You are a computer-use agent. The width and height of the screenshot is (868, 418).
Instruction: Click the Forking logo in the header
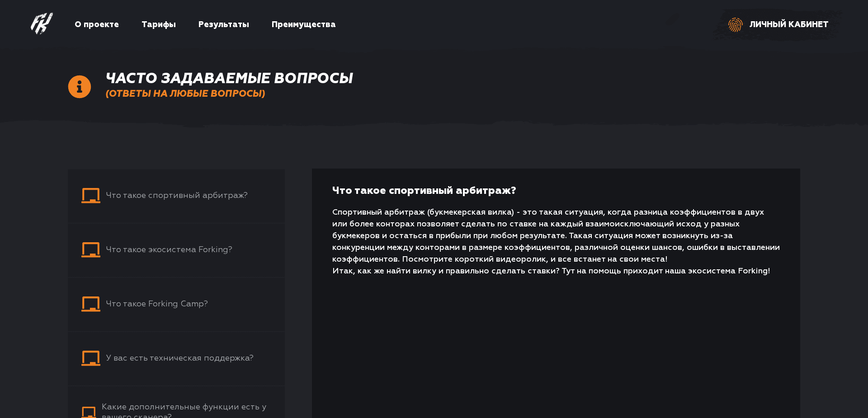(x=42, y=23)
